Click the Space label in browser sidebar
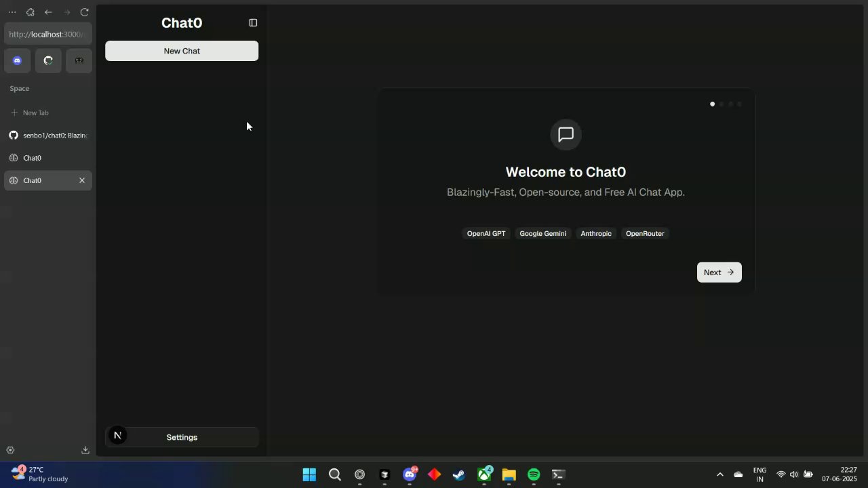868x488 pixels. pyautogui.click(x=19, y=88)
